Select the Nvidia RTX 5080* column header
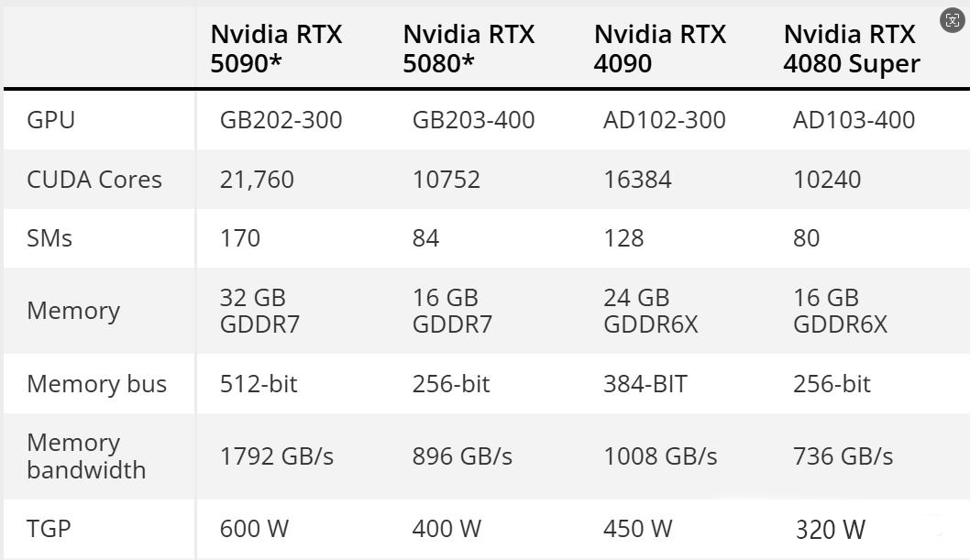970x560 pixels. [x=468, y=49]
